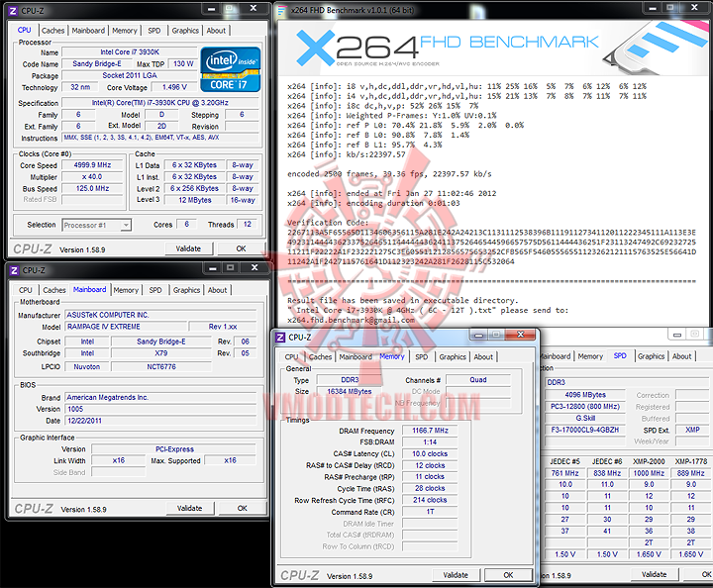Screen dimensions: 713x588
Task: Click the BIOS date 12/22/2011
Action: [161, 421]
